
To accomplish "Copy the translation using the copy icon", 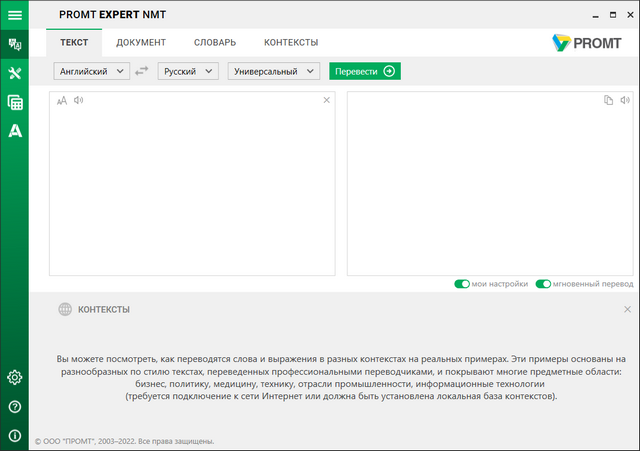I will 608,100.
